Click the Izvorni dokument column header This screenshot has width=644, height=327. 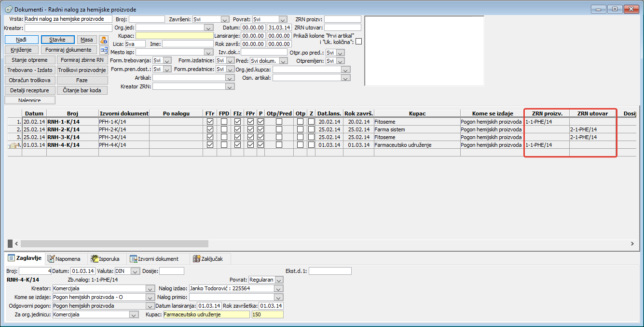tap(124, 114)
